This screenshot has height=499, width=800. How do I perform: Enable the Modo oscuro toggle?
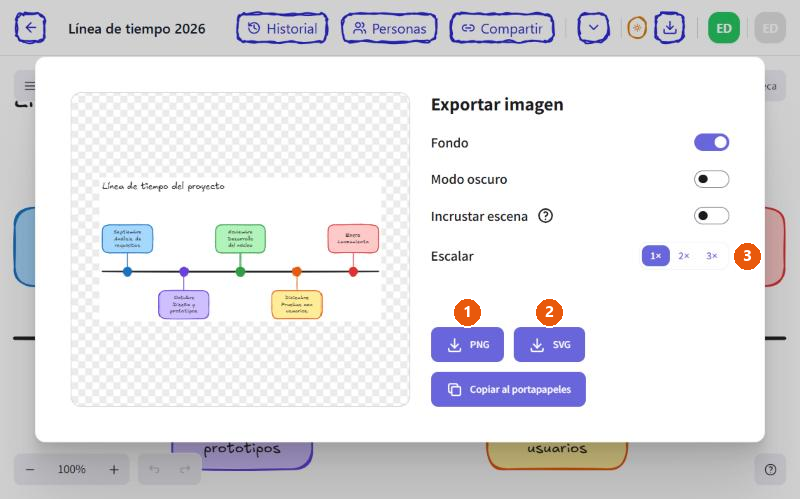pyautogui.click(x=711, y=179)
